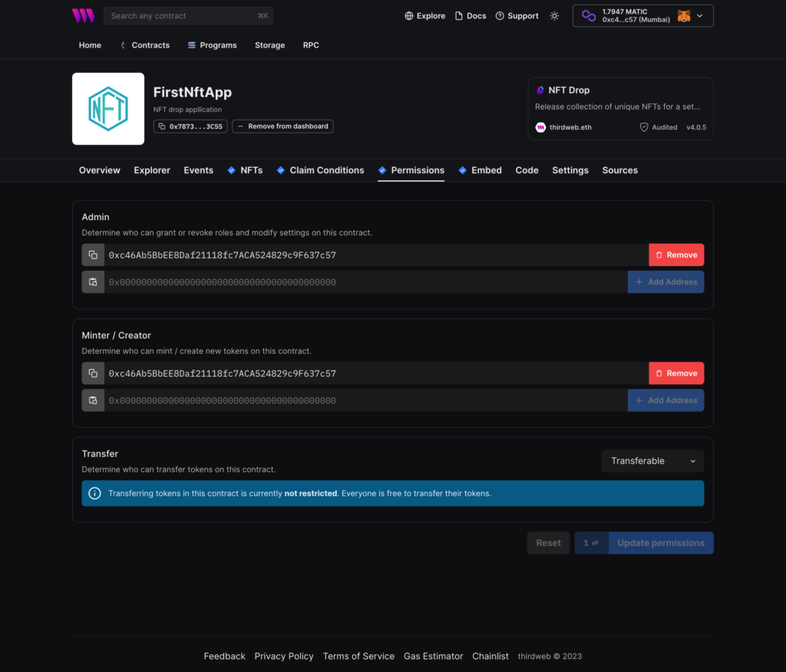This screenshot has height=672, width=786.
Task: Click the document icon next to Docs
Action: coord(459,16)
